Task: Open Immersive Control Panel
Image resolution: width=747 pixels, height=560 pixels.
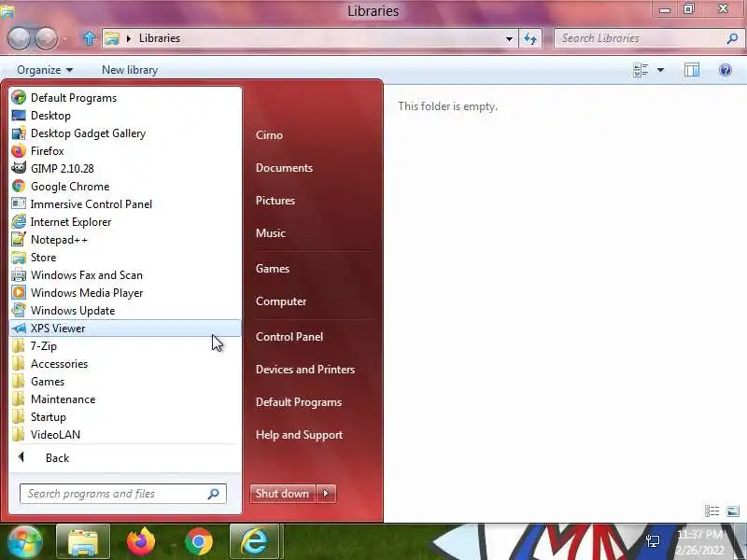Action: pos(125,203)
